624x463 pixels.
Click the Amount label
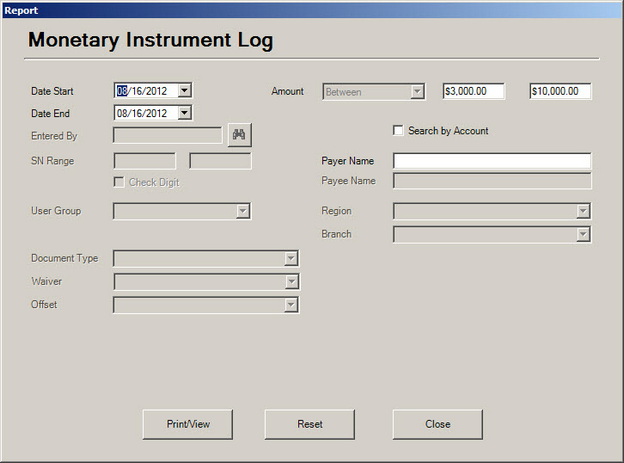(287, 91)
